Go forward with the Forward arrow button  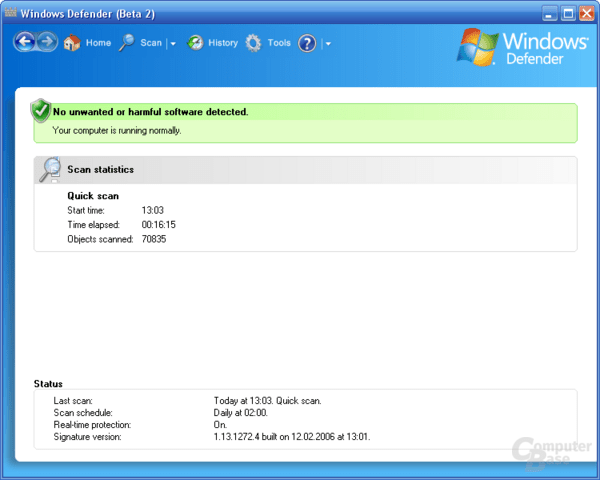pyautogui.click(x=47, y=42)
